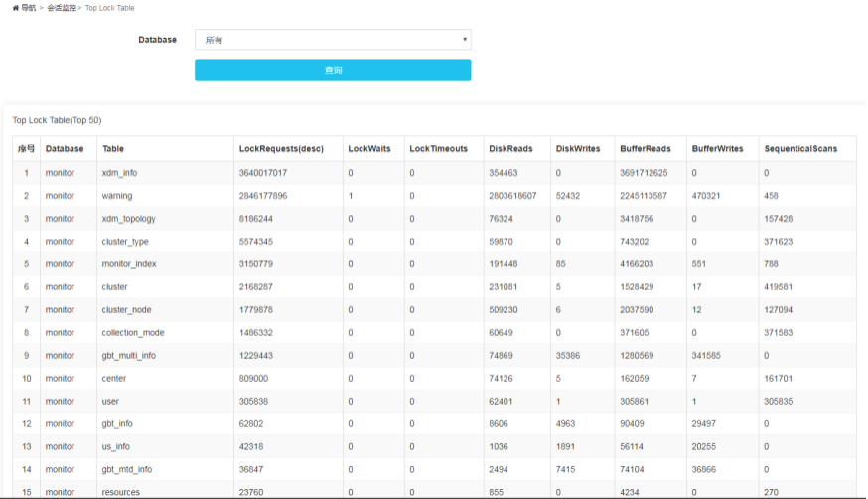This screenshot has height=499, width=868.
Task: Click BufferReads value 3691712625
Action: click(644, 173)
